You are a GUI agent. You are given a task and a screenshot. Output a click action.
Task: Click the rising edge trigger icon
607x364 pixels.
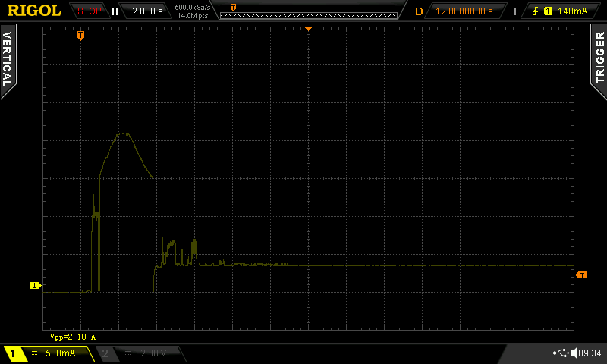[x=536, y=11]
